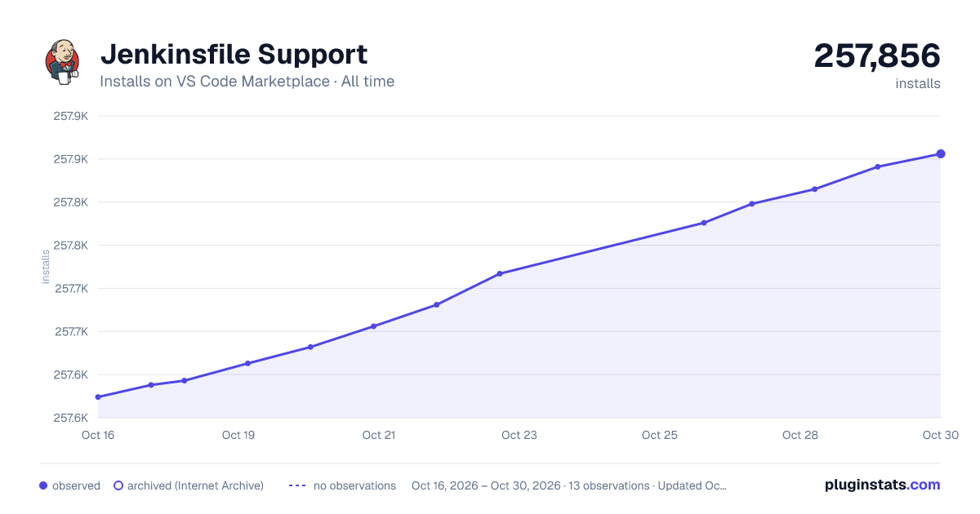The image size is (980, 514).
Task: Click the no observations legend label
Action: click(x=354, y=485)
